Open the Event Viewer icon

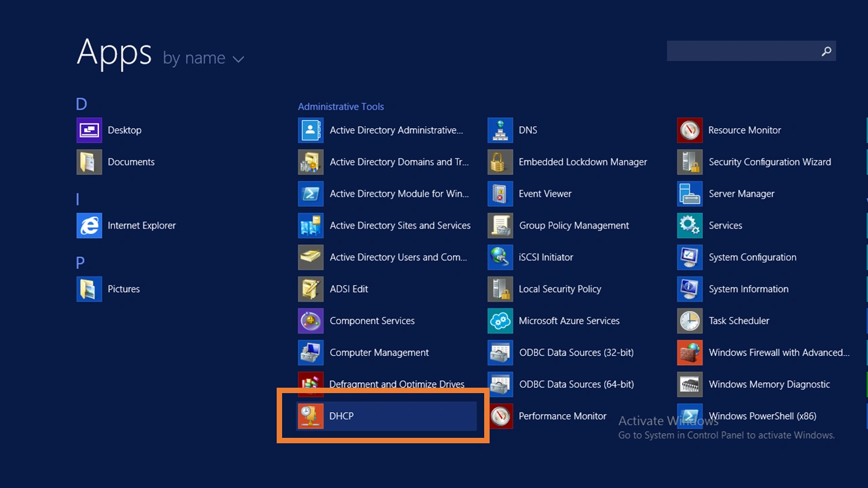pos(500,194)
